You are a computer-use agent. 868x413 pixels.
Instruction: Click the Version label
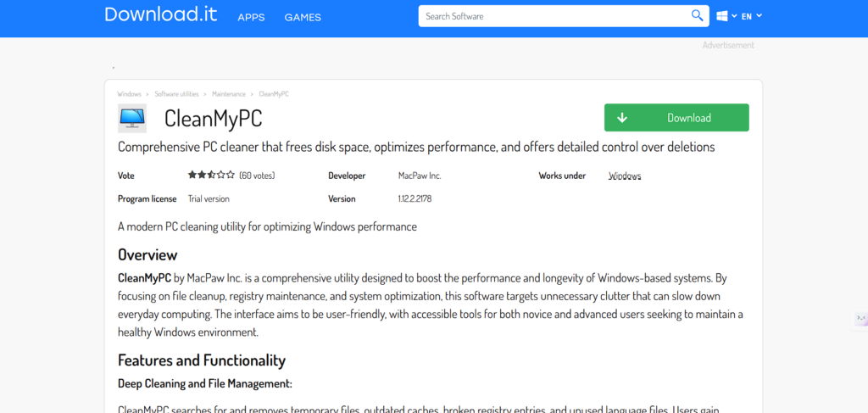click(x=342, y=198)
